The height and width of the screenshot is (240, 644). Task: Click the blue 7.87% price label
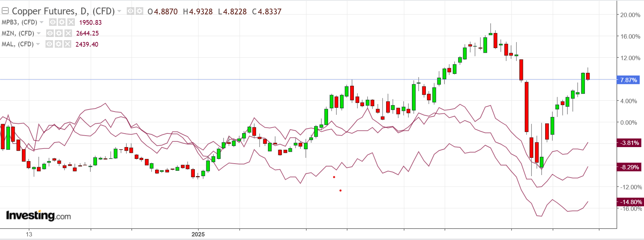pyautogui.click(x=629, y=80)
